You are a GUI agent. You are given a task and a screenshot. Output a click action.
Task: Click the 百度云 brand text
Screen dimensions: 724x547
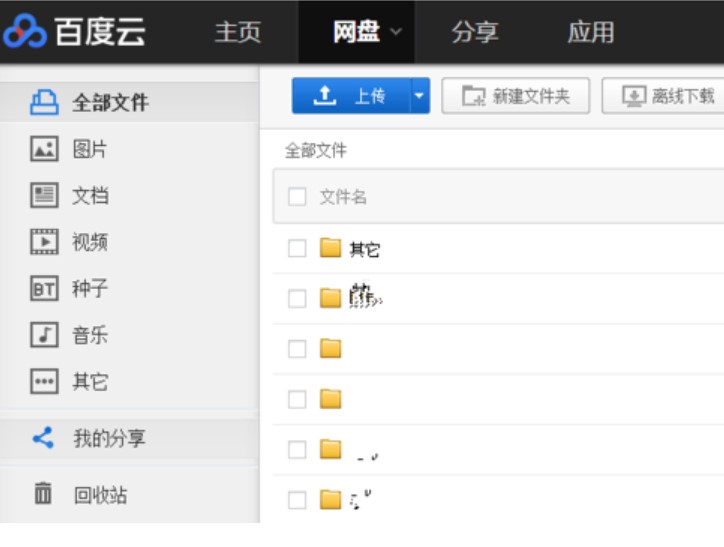click(x=100, y=32)
